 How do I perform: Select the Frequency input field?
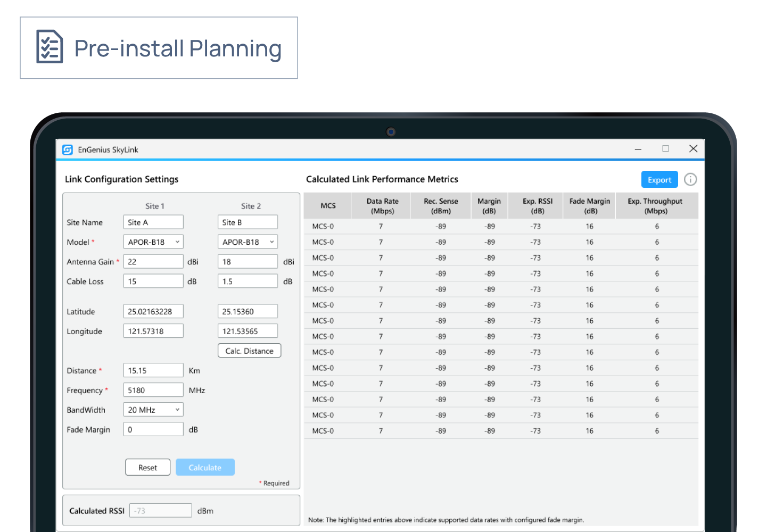coord(153,389)
